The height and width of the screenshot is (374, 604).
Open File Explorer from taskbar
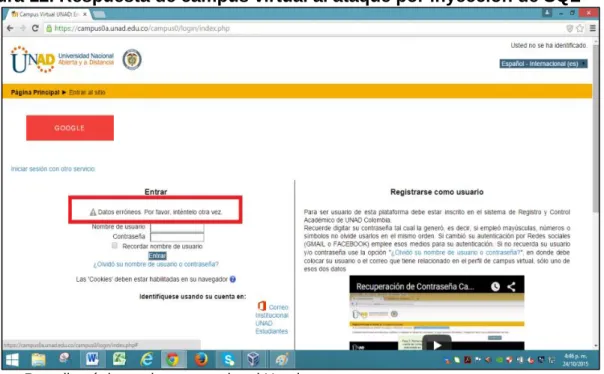(x=39, y=360)
